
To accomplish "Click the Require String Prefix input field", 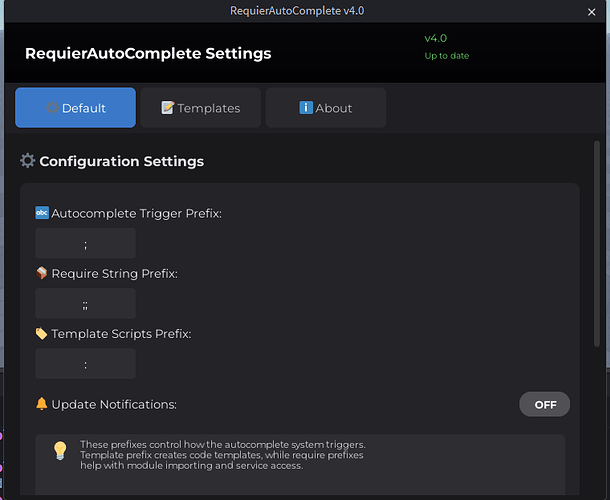I will tap(85, 304).
